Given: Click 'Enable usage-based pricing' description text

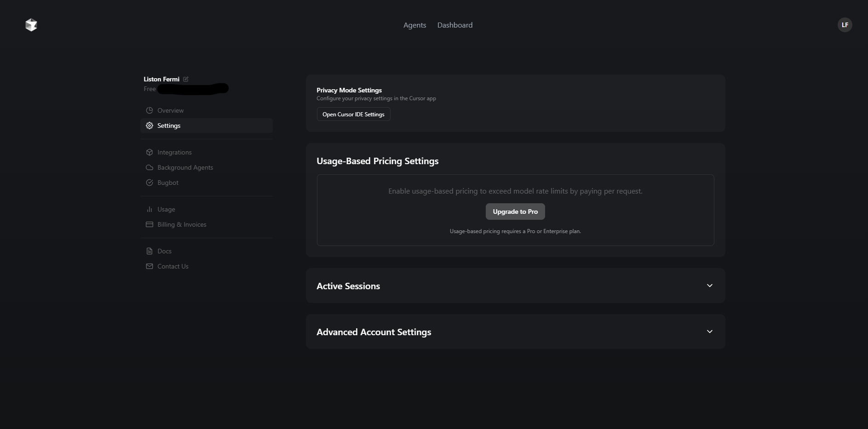Looking at the screenshot, I should [515, 191].
